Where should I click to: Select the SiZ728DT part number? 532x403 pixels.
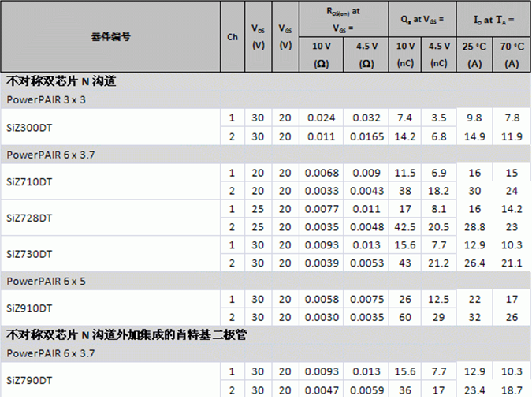(29, 218)
